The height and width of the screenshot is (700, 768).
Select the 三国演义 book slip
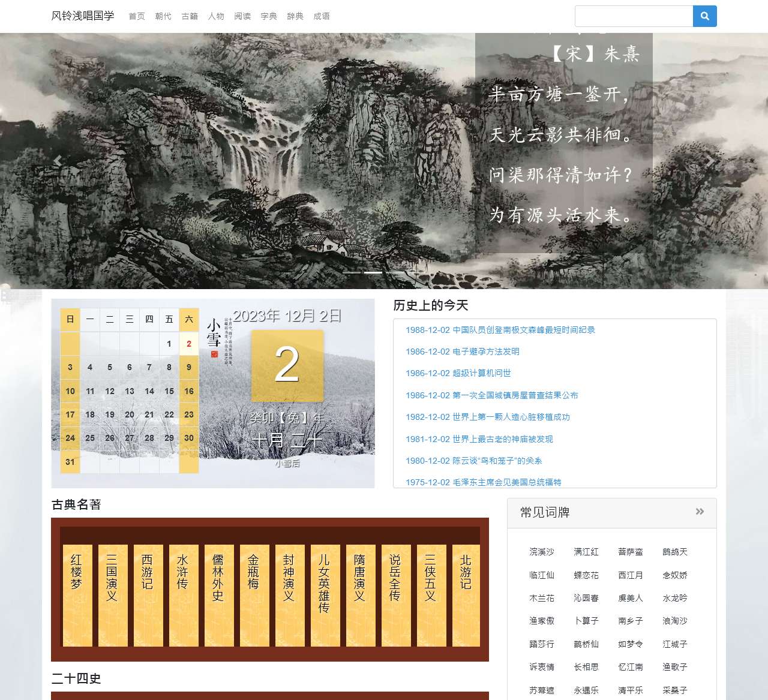click(113, 595)
